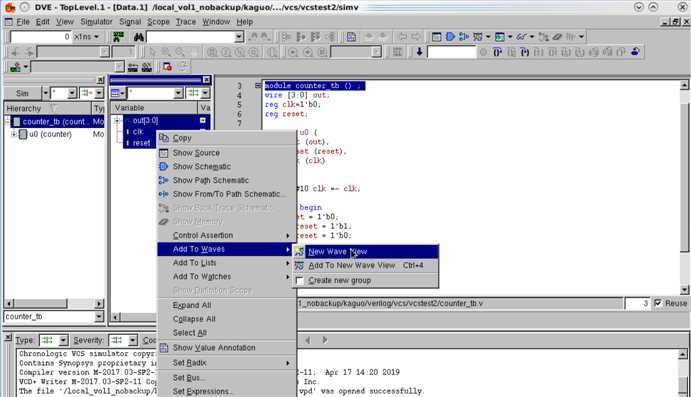Click the Show Path Schematic toolbar icon
Screen dimensions: 691x397
tap(464, 37)
